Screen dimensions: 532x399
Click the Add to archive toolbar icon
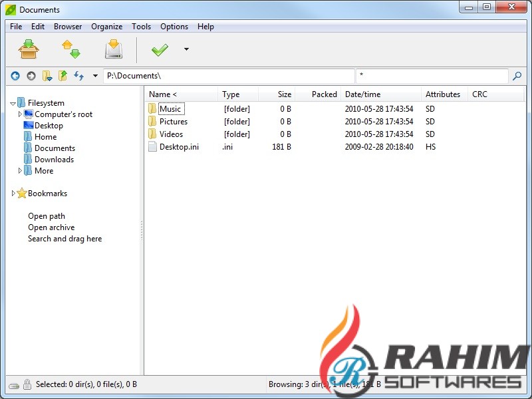coord(29,49)
